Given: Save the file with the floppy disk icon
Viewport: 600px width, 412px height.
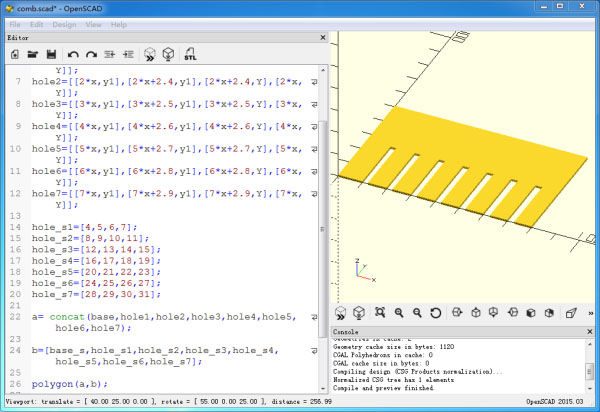Looking at the screenshot, I should [50, 53].
